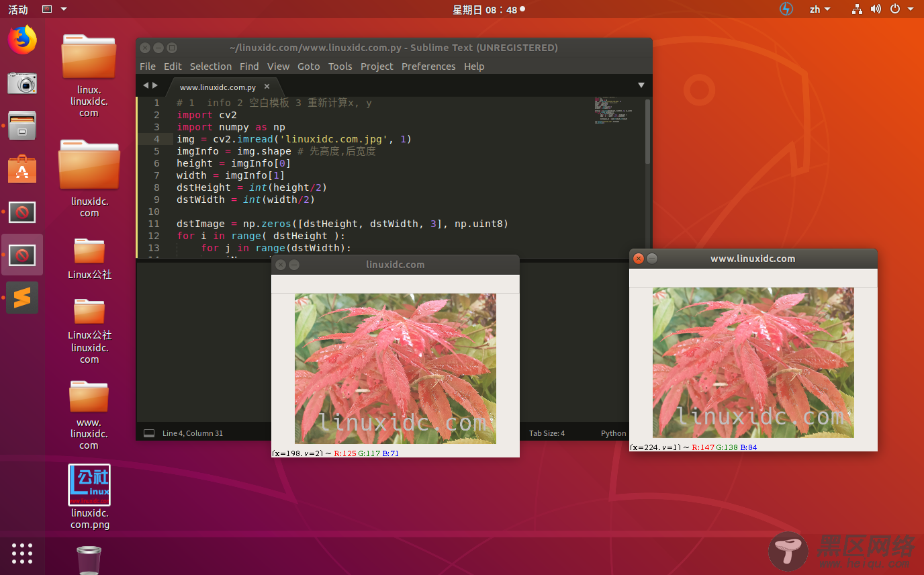Close the www.linuxidc.com.py tab
Image resolution: width=924 pixels, height=575 pixels.
[267, 87]
